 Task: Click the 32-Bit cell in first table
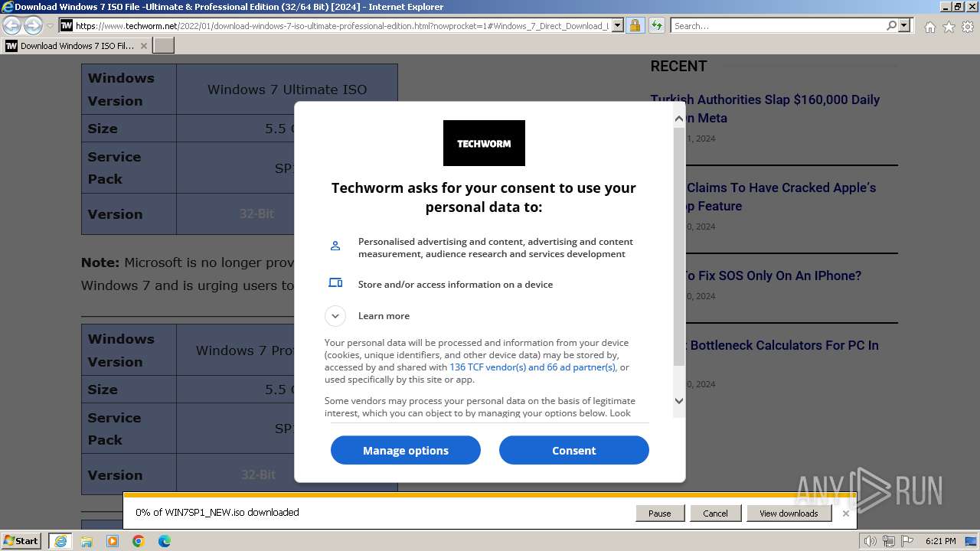tap(256, 214)
